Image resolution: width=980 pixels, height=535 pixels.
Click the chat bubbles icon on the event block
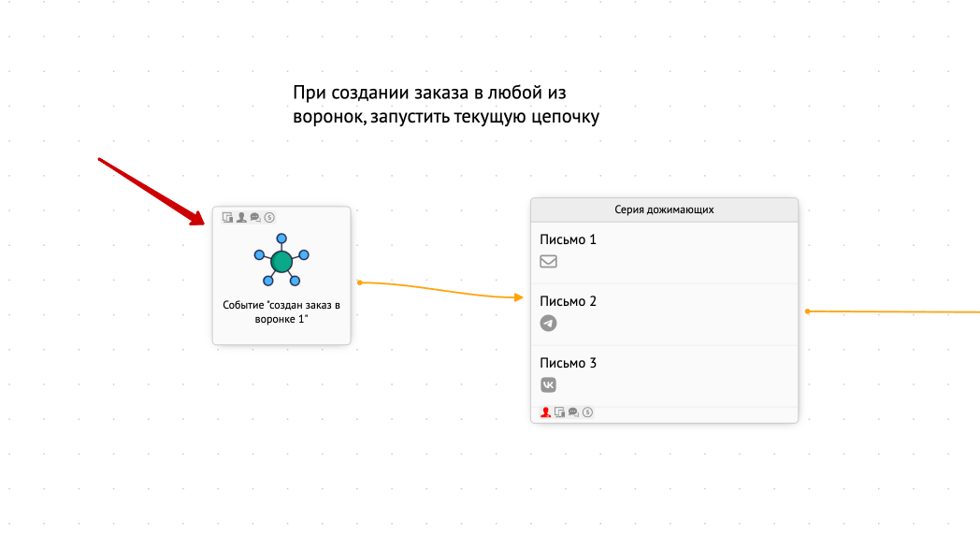click(x=255, y=218)
